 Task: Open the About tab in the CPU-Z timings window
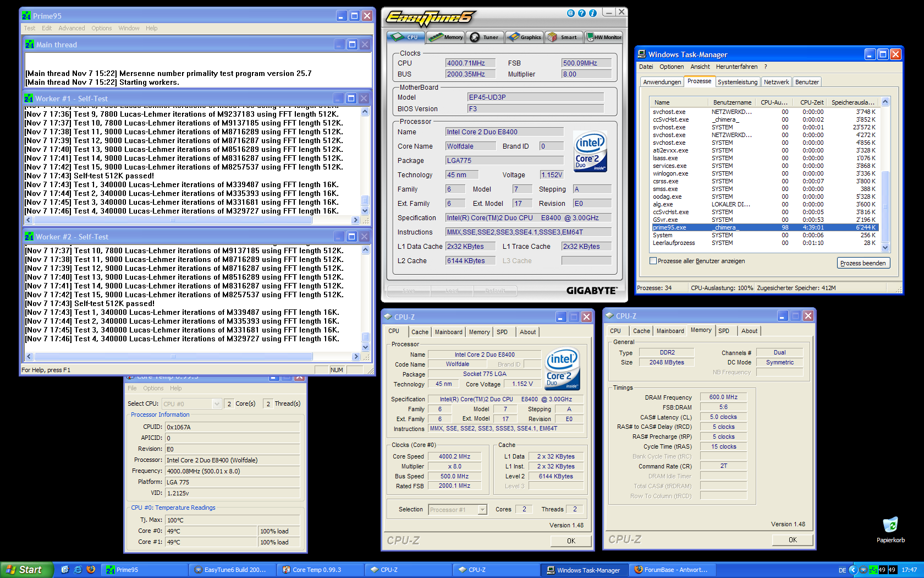[749, 331]
